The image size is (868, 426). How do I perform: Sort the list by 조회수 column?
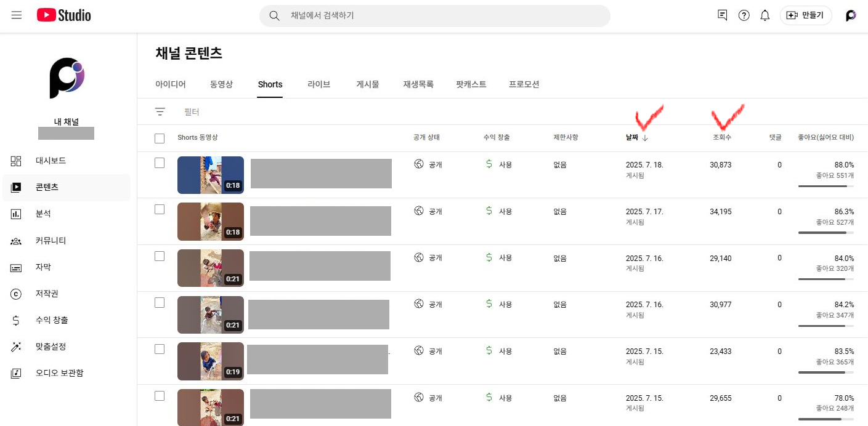pos(722,138)
